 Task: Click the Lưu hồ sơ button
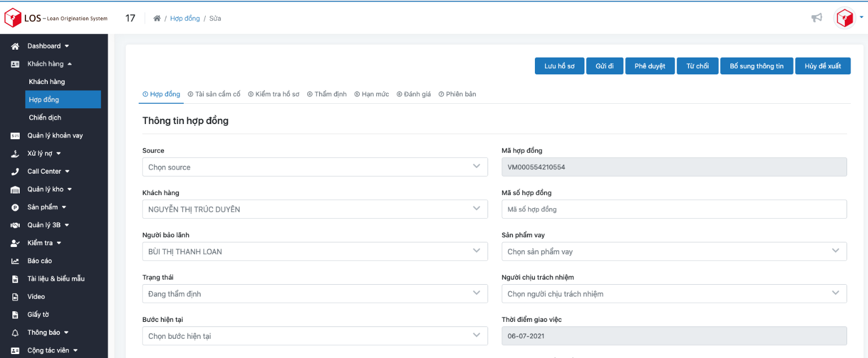click(x=559, y=66)
